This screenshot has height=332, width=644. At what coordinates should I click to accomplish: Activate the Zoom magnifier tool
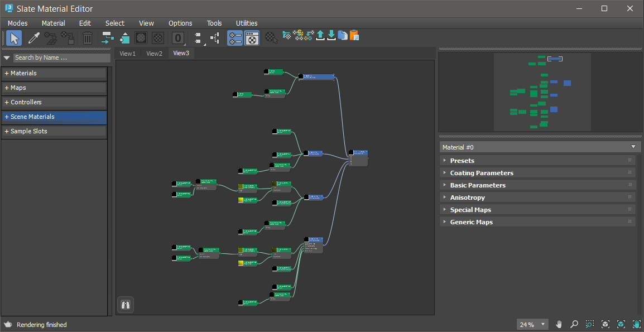click(x=574, y=324)
